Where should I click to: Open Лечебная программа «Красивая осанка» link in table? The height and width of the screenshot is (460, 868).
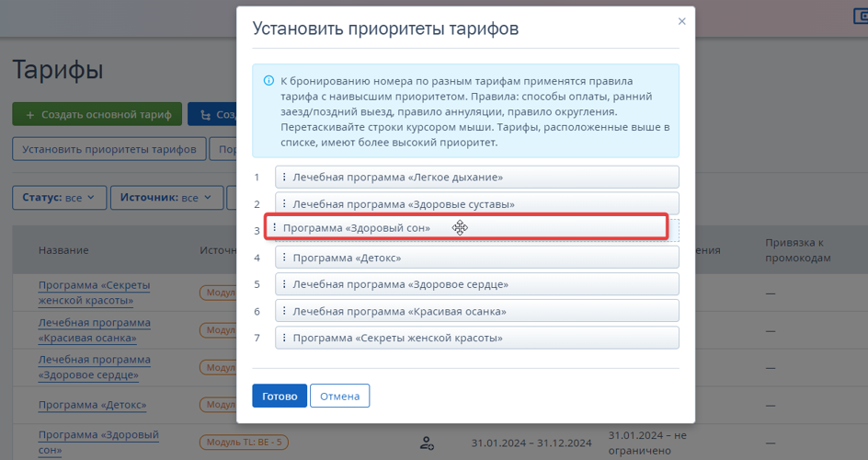point(94,330)
